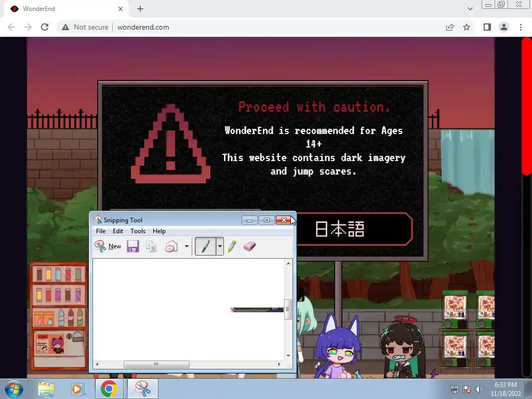Reload the WonderEnd page
The height and width of the screenshot is (399, 532).
[45, 27]
